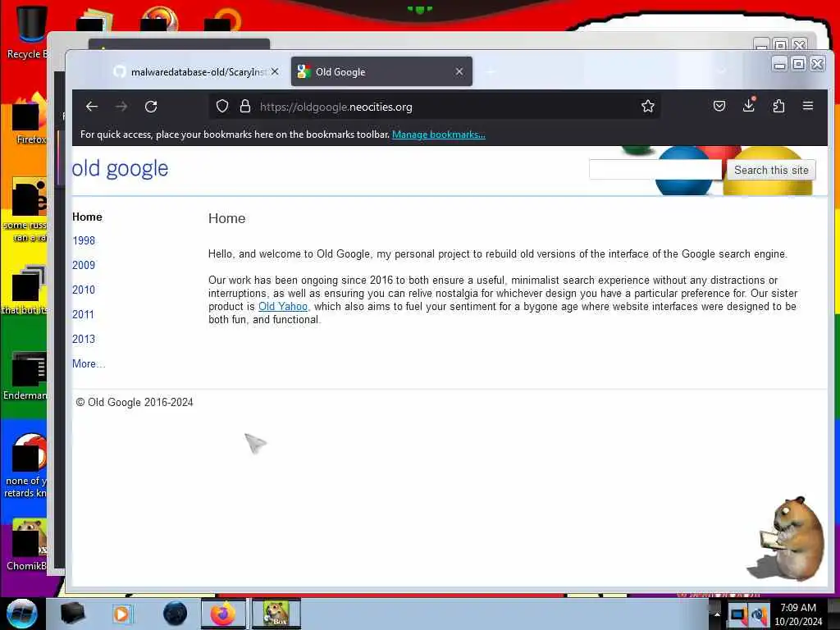Open the Windows Start orb
Screen dimensions: 840x630
tap(21, 614)
